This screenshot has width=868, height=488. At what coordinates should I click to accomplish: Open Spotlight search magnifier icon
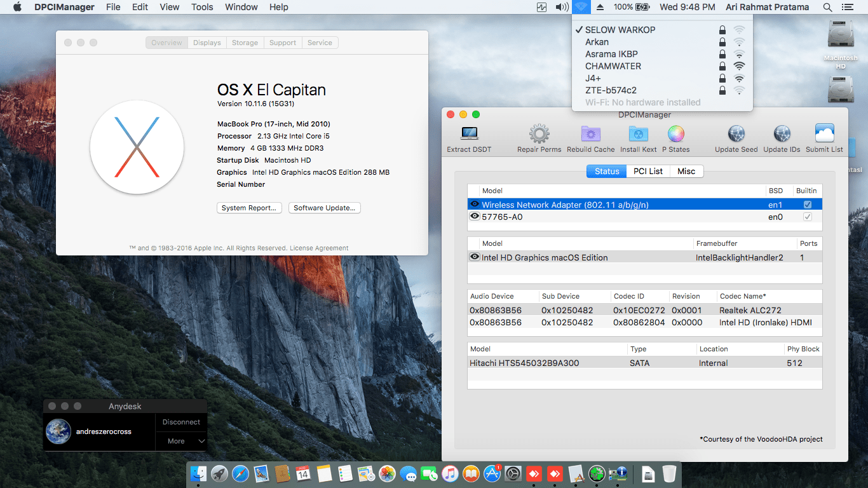click(827, 7)
